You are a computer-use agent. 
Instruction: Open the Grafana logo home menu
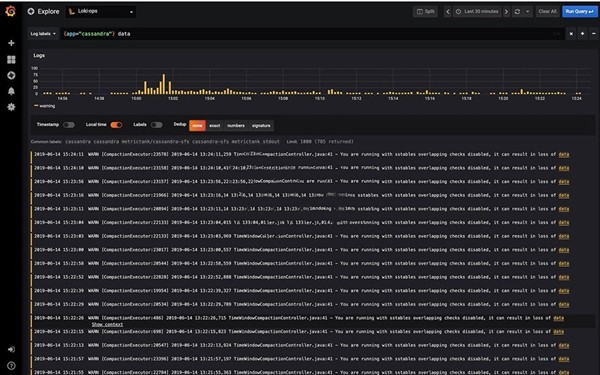(11, 11)
